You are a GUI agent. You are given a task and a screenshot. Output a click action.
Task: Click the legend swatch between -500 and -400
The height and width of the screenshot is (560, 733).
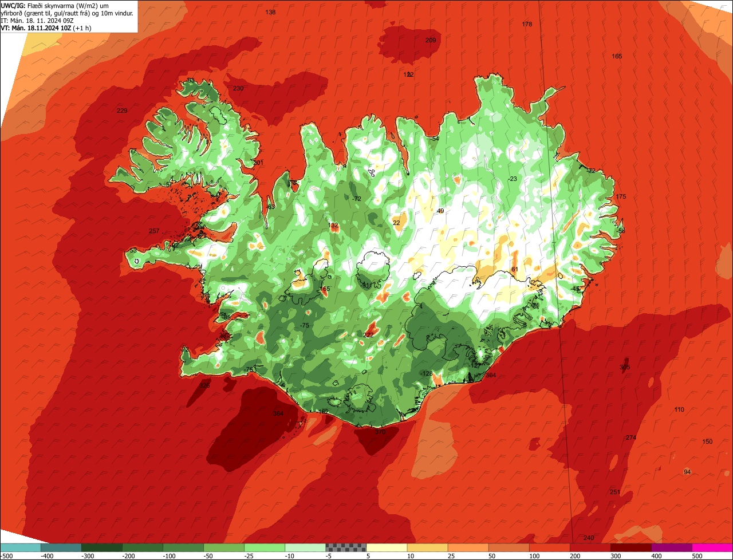click(20, 547)
